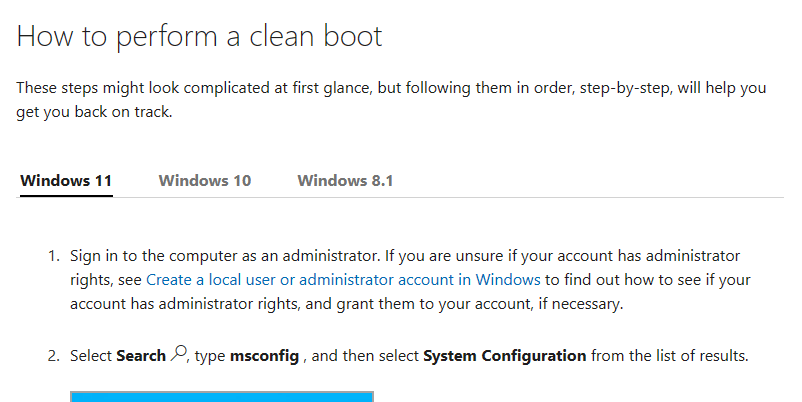
Task: Switch to the Windows 10 tab
Action: 204,181
